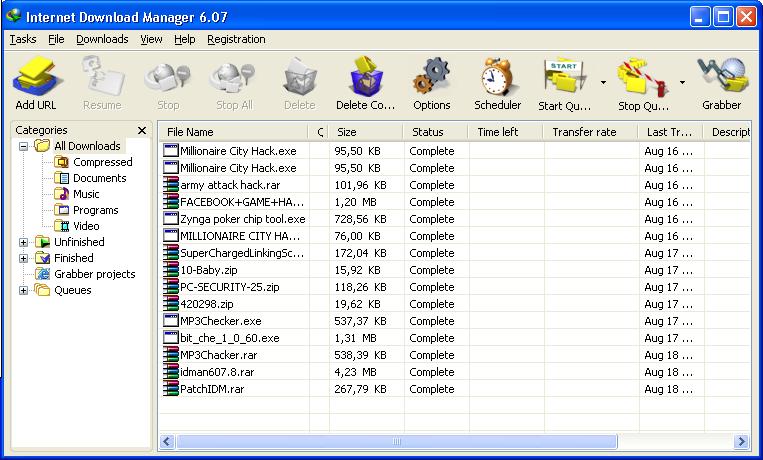Screen dimensions: 763x460
Task: Click the PatchIDM.rar archive icon
Action: [x=171, y=389]
